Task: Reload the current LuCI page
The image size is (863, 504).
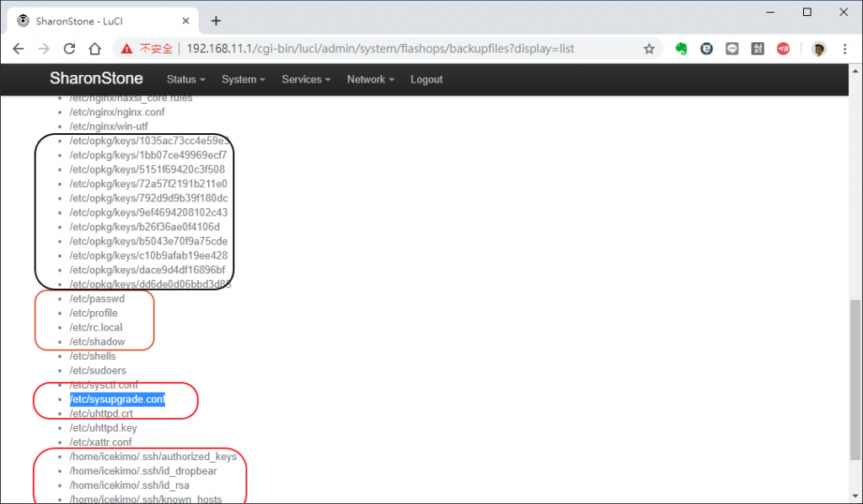Action: [69, 49]
